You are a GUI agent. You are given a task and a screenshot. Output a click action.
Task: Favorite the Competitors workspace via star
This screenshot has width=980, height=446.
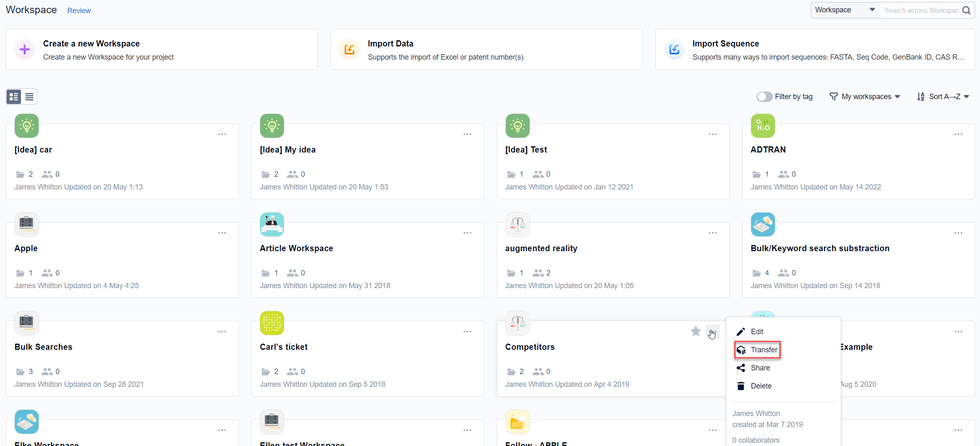pyautogui.click(x=696, y=331)
